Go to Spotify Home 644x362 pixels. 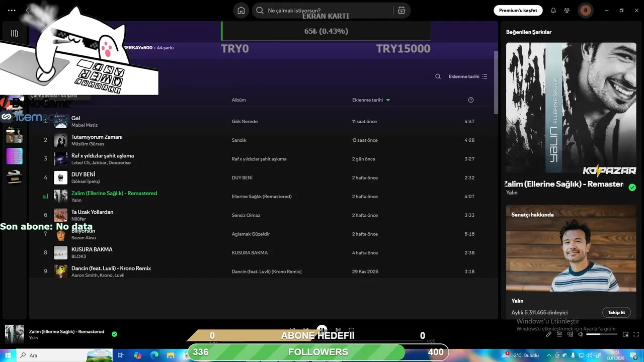pyautogui.click(x=241, y=11)
